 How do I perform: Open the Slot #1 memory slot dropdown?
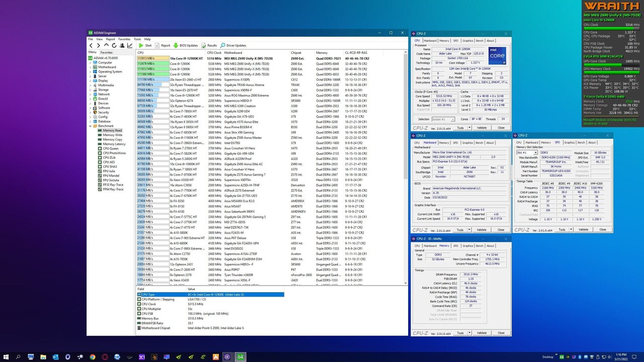tap(527, 152)
